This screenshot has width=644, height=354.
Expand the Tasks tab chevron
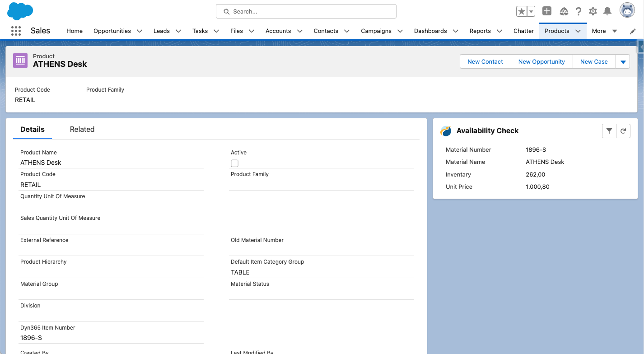click(x=216, y=31)
